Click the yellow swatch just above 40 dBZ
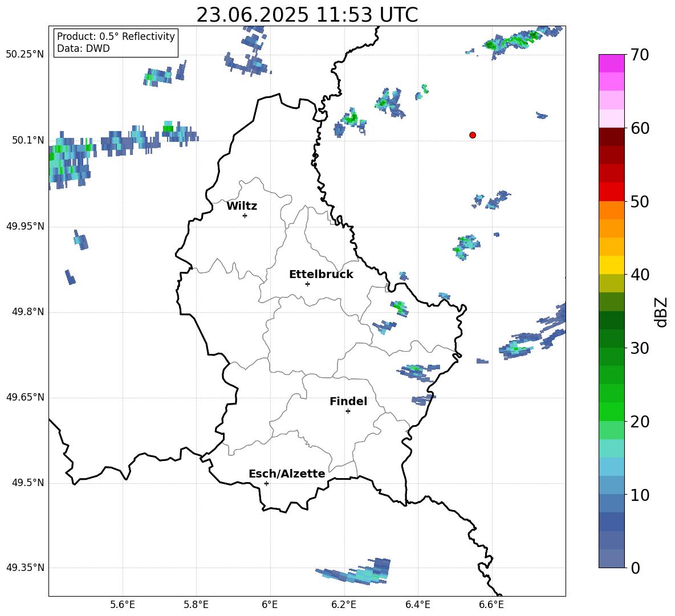Screen dimensions: 675x616 click(611, 265)
